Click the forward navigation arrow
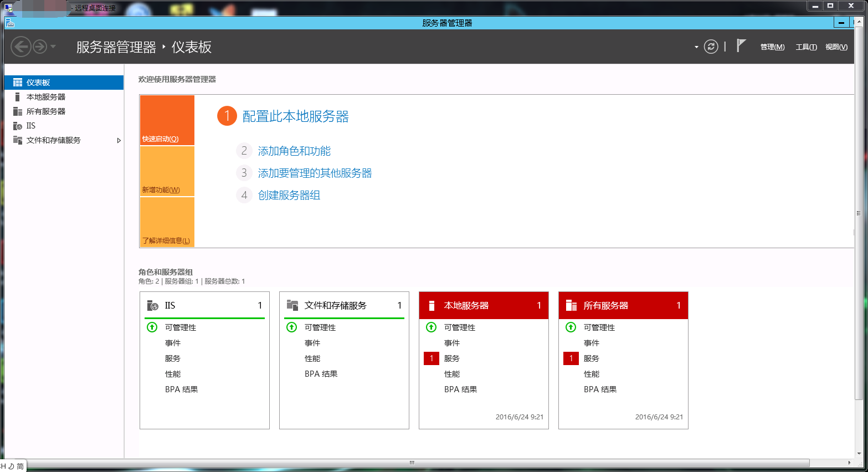This screenshot has height=472, width=868. [40, 47]
